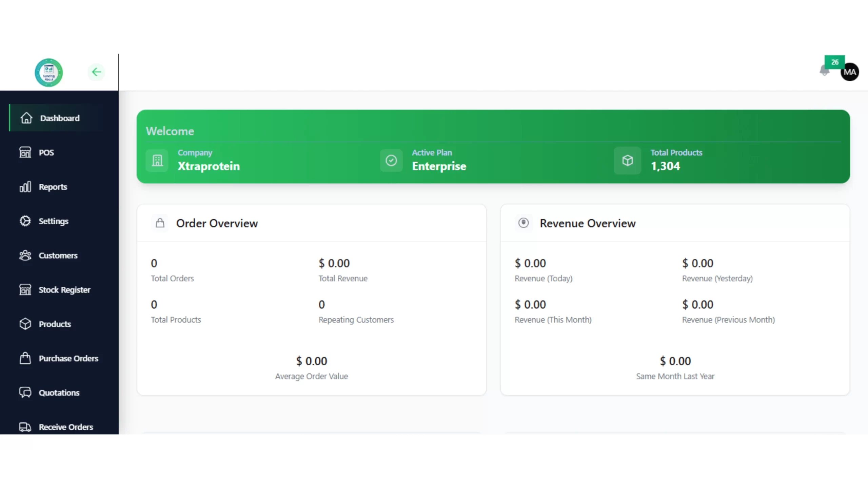Click the Revenue Overview title
The height and width of the screenshot is (488, 868).
[x=588, y=223]
